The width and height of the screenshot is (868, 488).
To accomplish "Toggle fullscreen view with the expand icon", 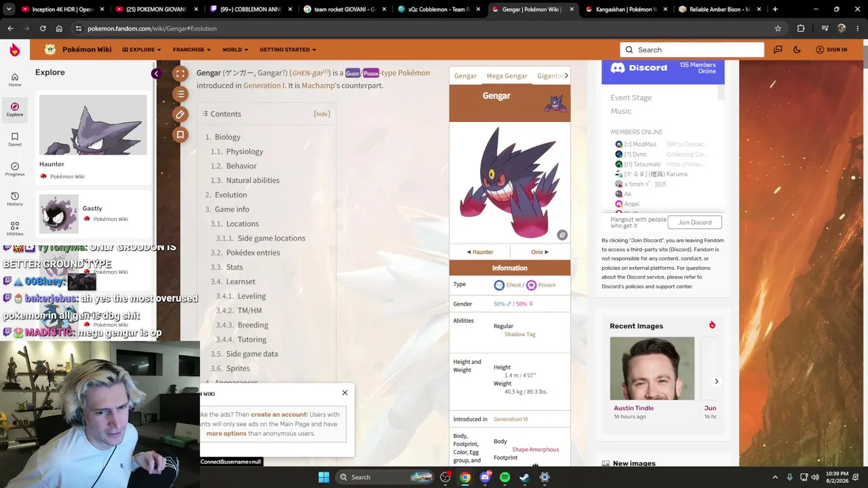I will click(180, 74).
